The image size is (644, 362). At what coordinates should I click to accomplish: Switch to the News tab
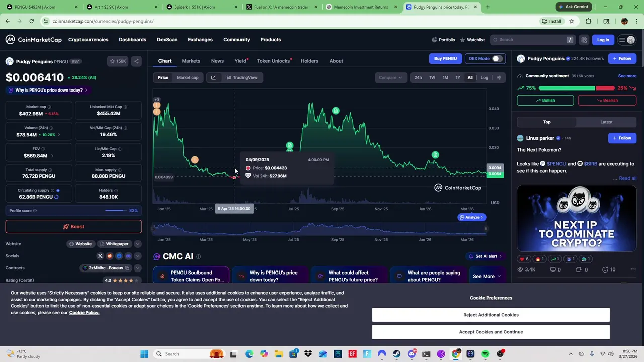217,61
